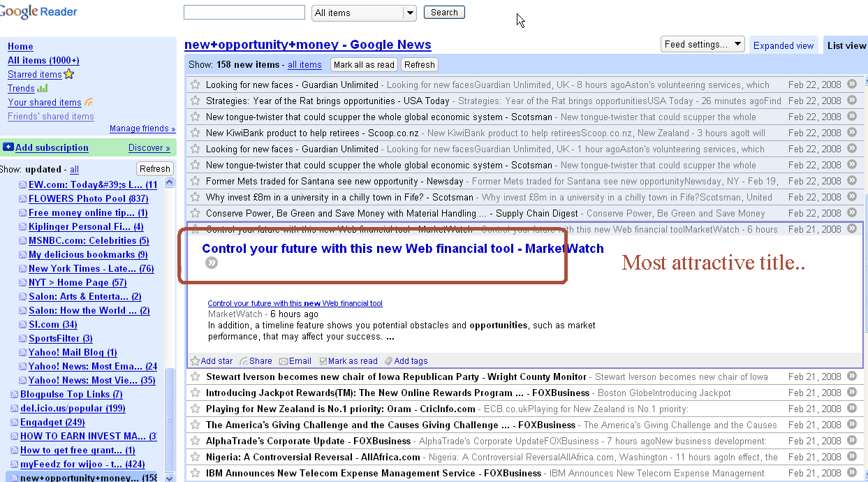Click the sidebar scrollbar up arrow
868x482 pixels.
click(170, 182)
